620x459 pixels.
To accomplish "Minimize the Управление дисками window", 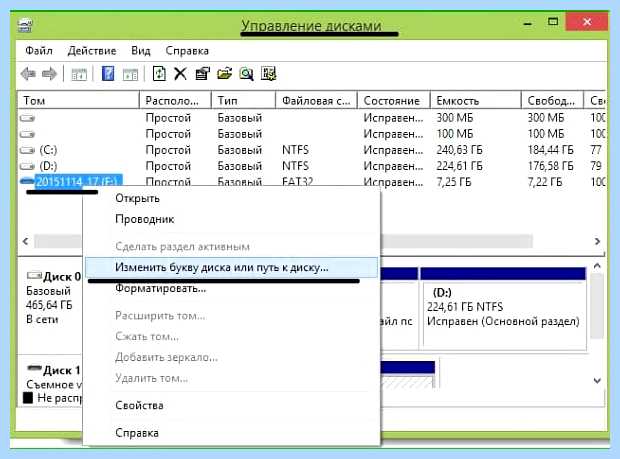I will [x=527, y=23].
